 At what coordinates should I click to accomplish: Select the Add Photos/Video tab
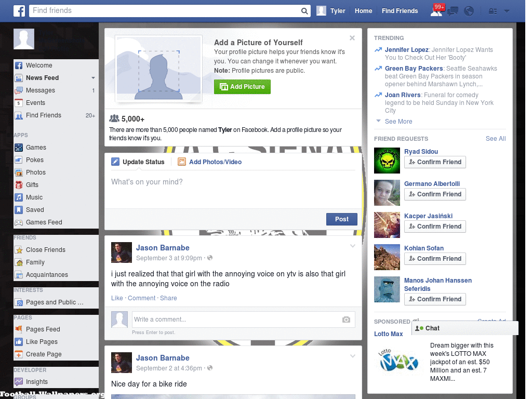pyautogui.click(x=210, y=162)
